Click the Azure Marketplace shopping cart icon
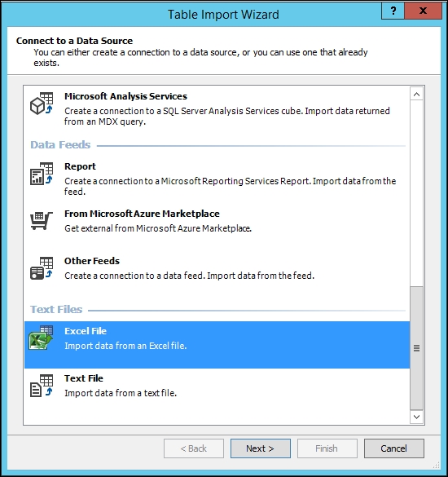This screenshot has width=448, height=477. pos(42,220)
